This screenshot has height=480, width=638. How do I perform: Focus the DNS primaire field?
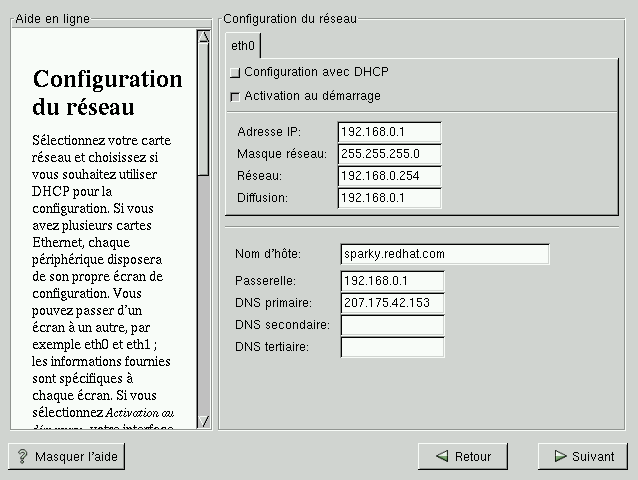pos(392,303)
